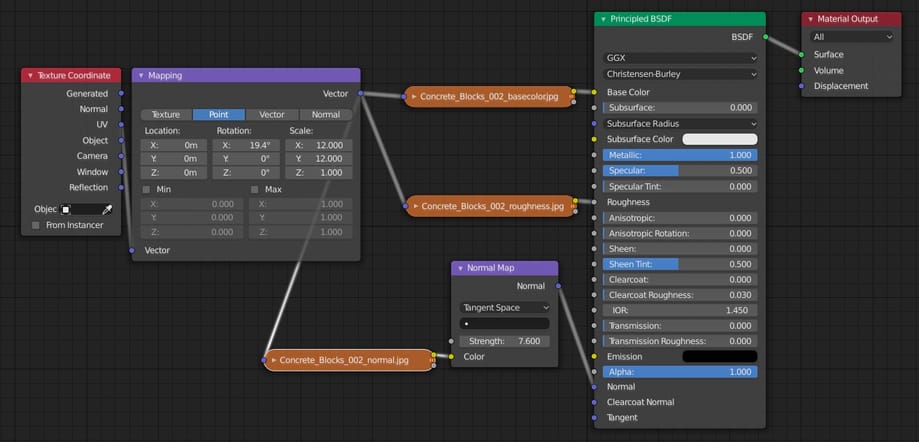Open the Tangent Space dropdown
919x442 pixels.
coord(505,308)
